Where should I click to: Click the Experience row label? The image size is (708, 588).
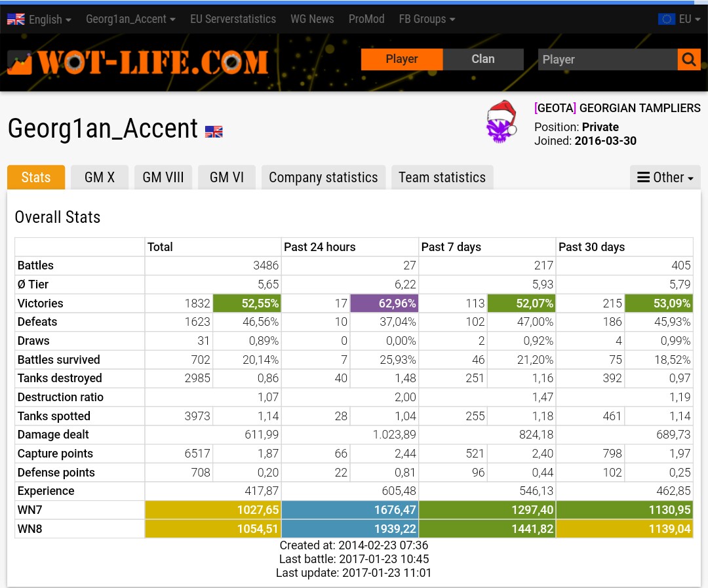point(46,491)
